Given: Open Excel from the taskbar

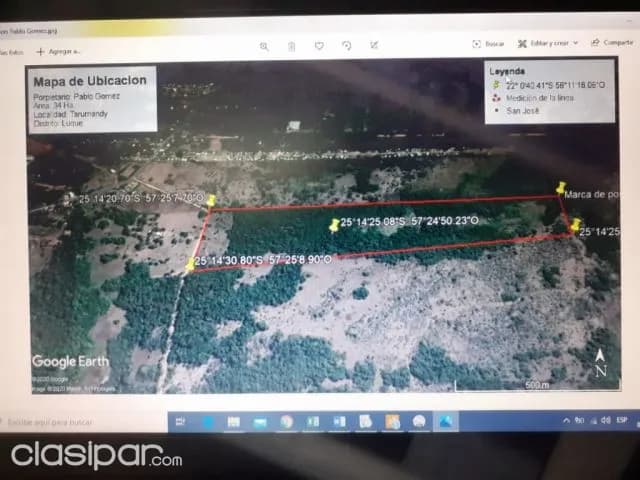Looking at the screenshot, I should 313,422.
